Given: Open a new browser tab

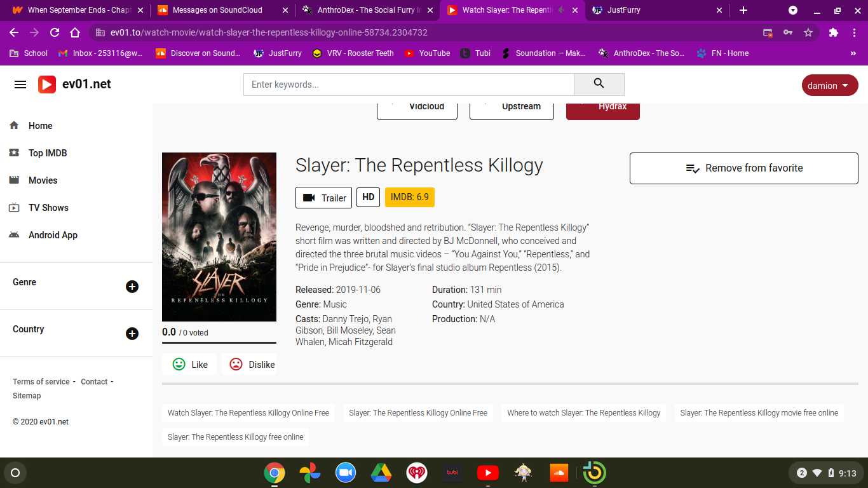Looking at the screenshot, I should tap(743, 10).
